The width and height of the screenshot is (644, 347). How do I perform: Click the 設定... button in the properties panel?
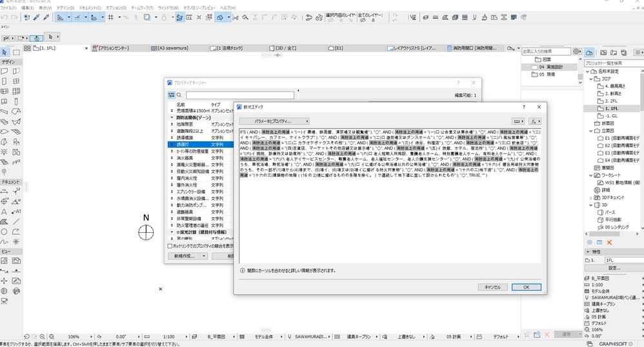pos(614,268)
